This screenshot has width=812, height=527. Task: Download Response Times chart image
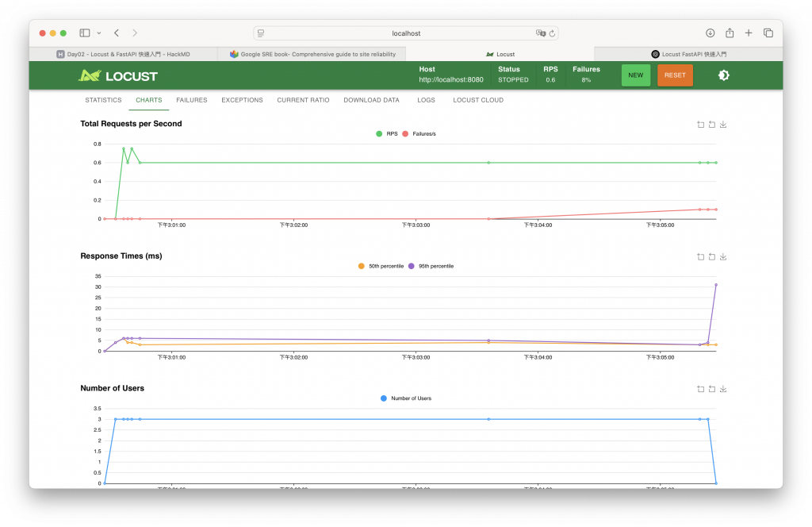[723, 256]
